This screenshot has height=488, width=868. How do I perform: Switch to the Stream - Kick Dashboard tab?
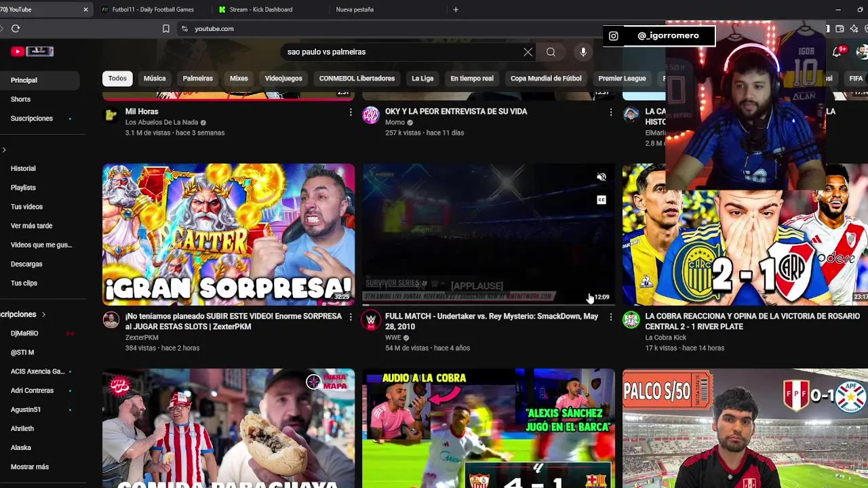coord(261,9)
